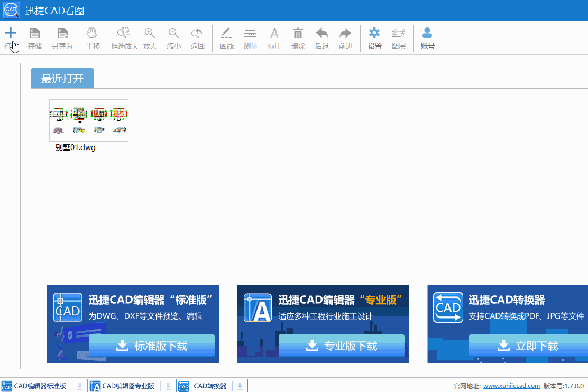Activate the Pan (平移) hand tool

pyautogui.click(x=92, y=33)
